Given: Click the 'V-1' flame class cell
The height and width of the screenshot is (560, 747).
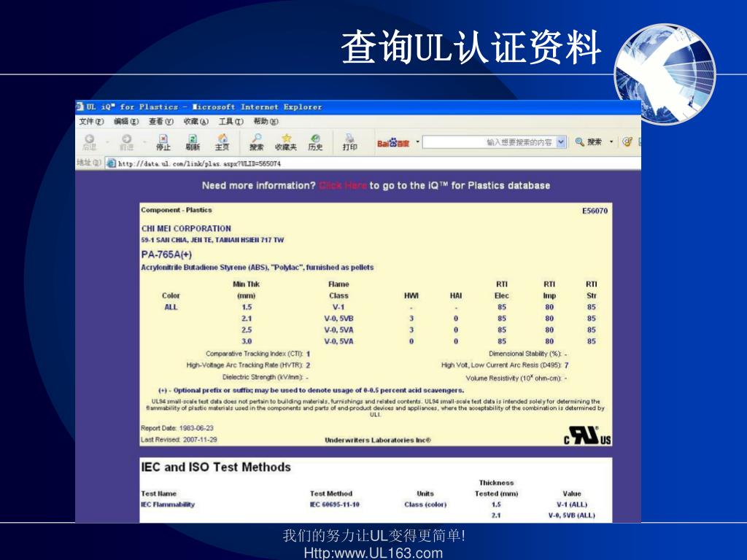Looking at the screenshot, I should click(x=338, y=307).
